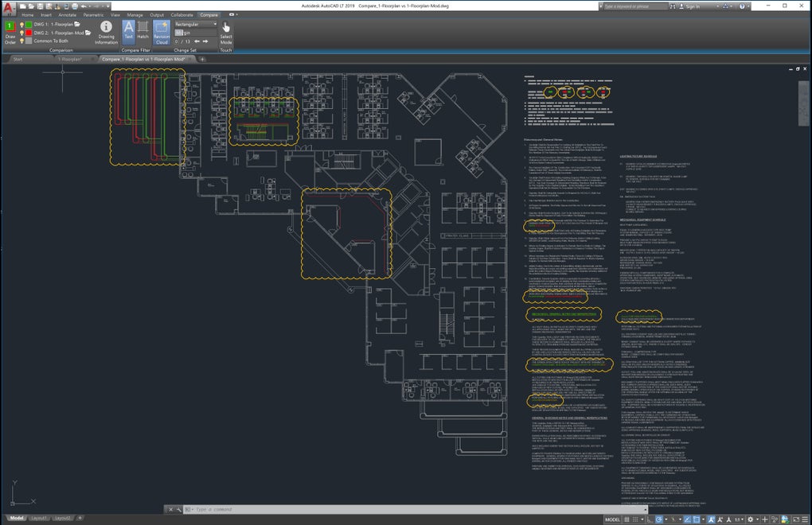Toggle the Text compare filter

[129, 29]
